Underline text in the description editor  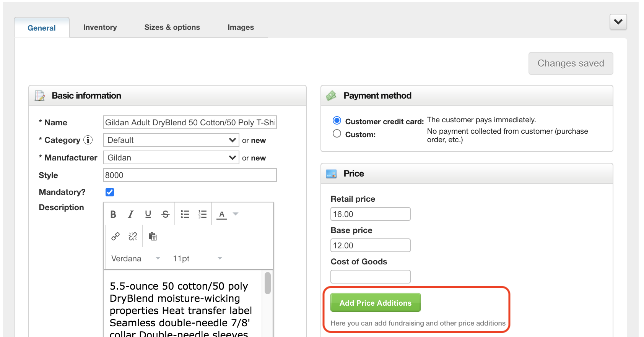pyautogui.click(x=148, y=214)
